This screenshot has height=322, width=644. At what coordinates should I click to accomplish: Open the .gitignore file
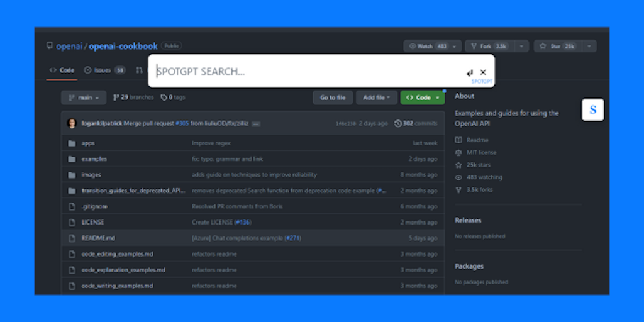click(94, 206)
